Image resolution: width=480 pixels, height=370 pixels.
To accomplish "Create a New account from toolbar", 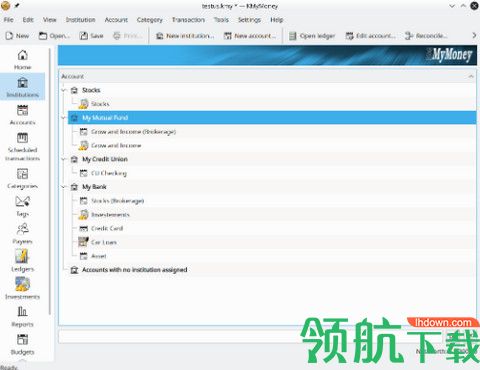I will [x=250, y=36].
